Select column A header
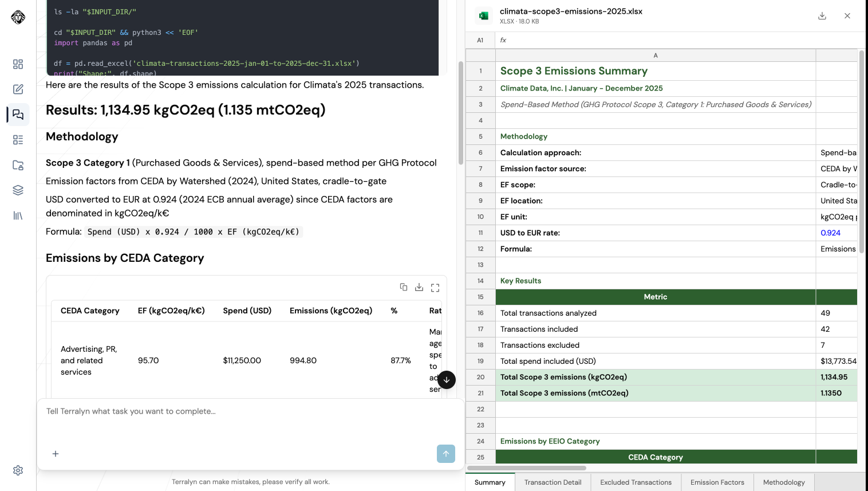The width and height of the screenshot is (868, 491). [656, 56]
